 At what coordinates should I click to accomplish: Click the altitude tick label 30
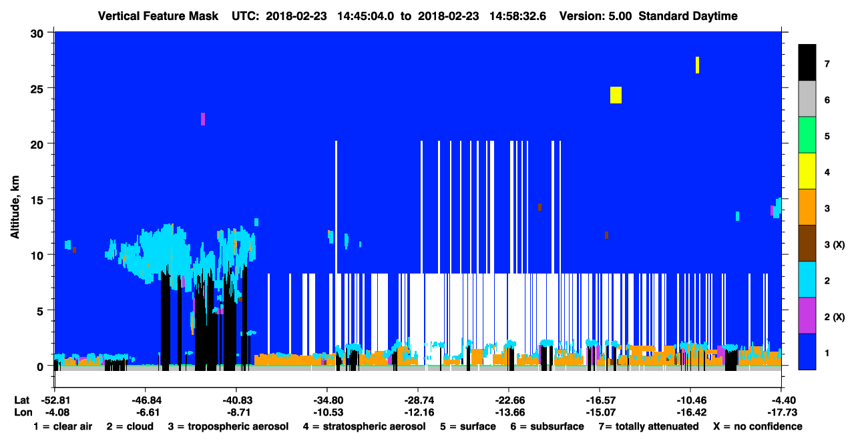click(x=38, y=33)
